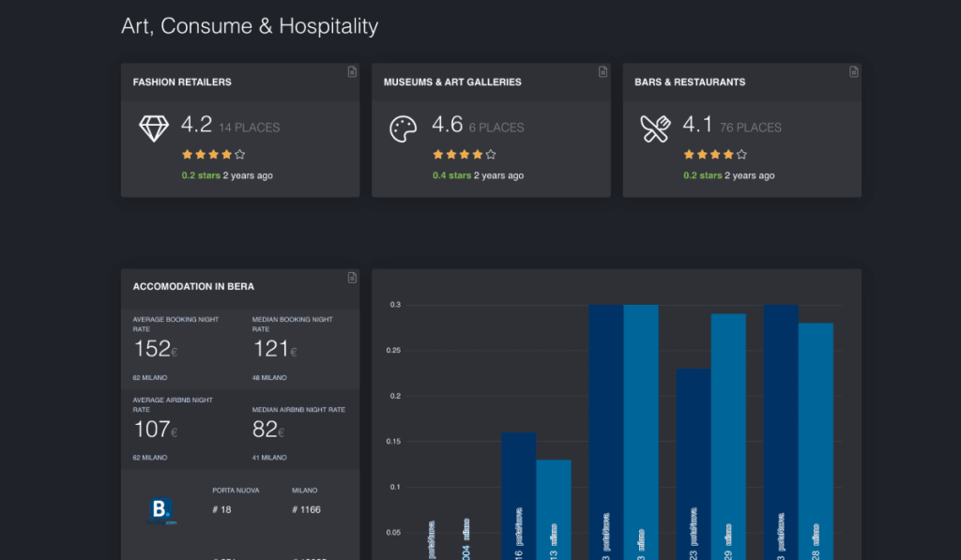This screenshot has height=560, width=961.
Task: Click the document icon on Museums & Art Galleries
Action: [x=602, y=70]
